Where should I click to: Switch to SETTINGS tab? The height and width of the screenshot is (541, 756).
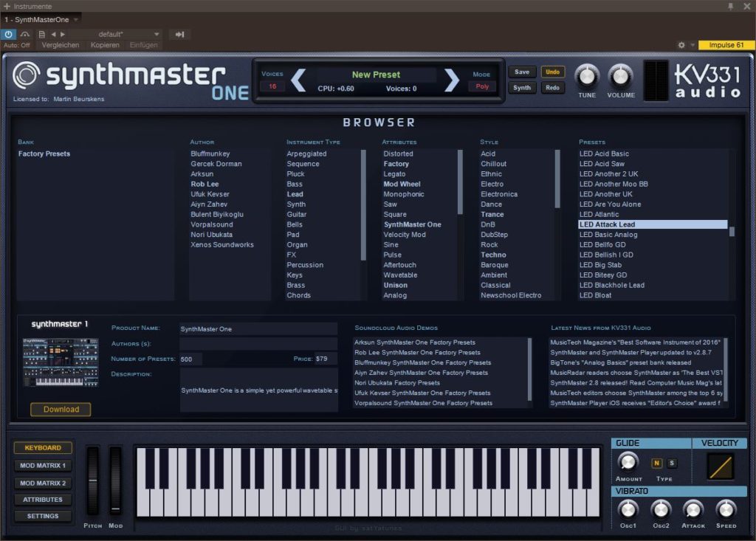[43, 517]
